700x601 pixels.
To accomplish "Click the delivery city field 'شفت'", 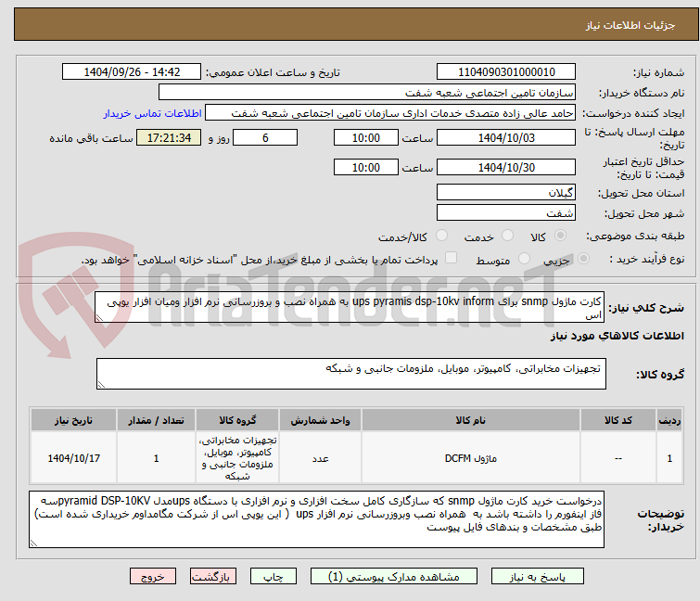I will tap(506, 212).
